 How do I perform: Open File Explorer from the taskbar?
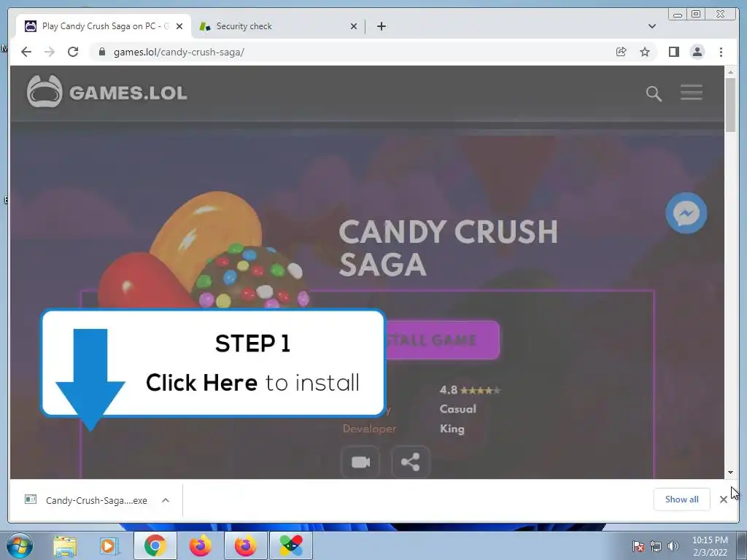click(x=64, y=545)
